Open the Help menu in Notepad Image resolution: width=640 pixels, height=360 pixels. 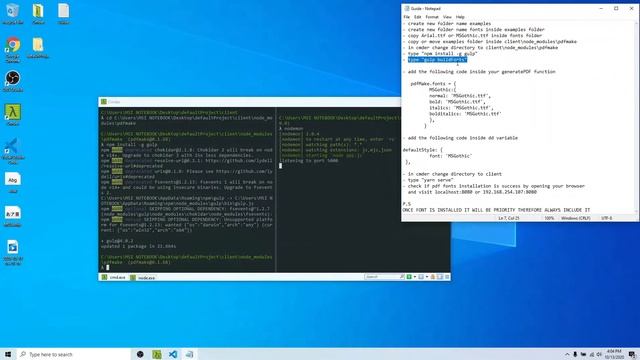pyautogui.click(x=460, y=17)
